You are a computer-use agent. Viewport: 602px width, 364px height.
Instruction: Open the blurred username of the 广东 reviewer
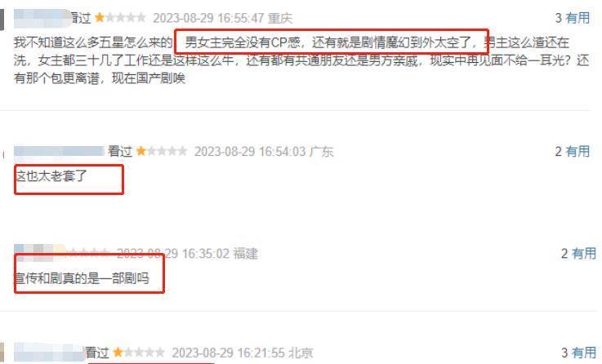coord(59,151)
